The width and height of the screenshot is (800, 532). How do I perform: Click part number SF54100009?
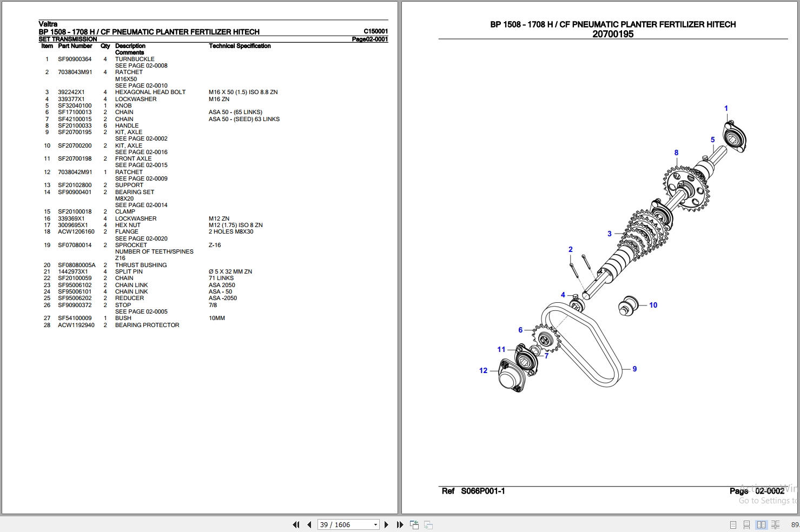coord(75,318)
